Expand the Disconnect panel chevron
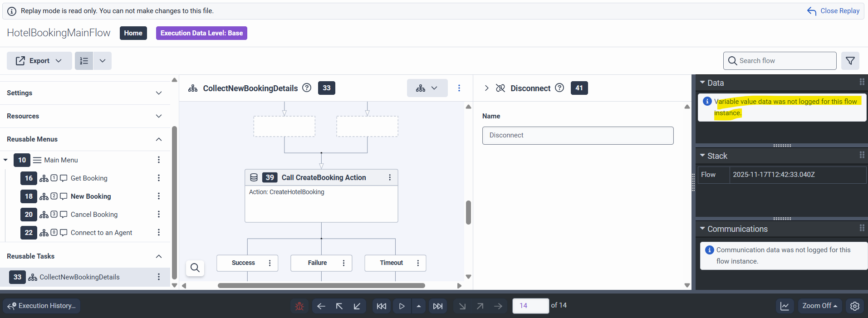The width and height of the screenshot is (868, 318). point(486,88)
